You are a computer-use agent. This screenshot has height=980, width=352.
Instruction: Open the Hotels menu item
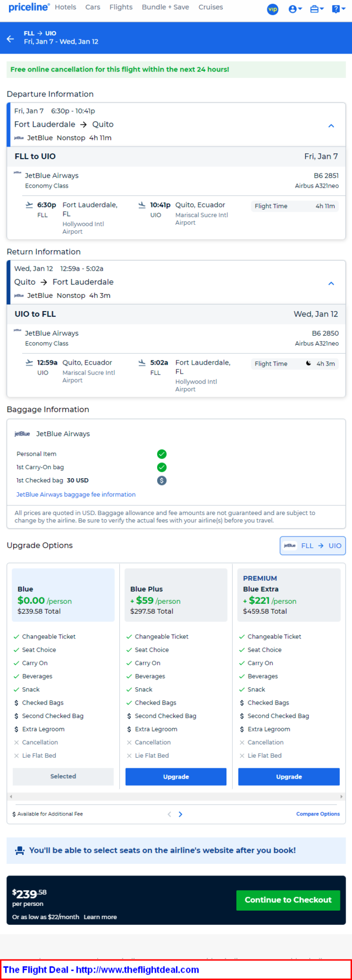pyautogui.click(x=66, y=7)
